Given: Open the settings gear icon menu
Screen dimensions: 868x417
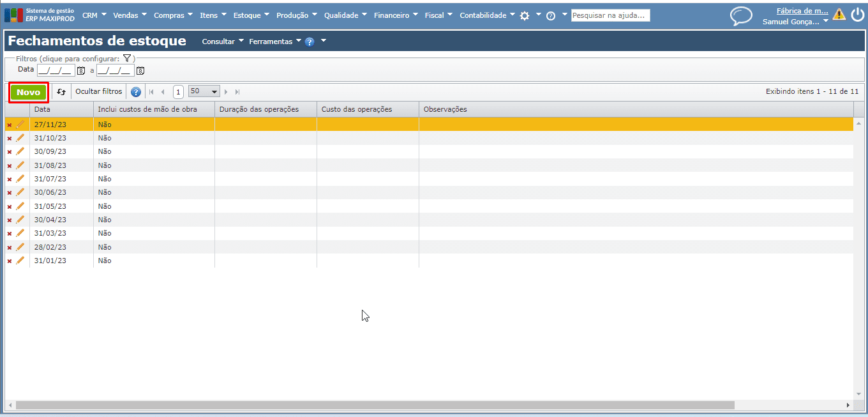Looking at the screenshot, I should 525,15.
